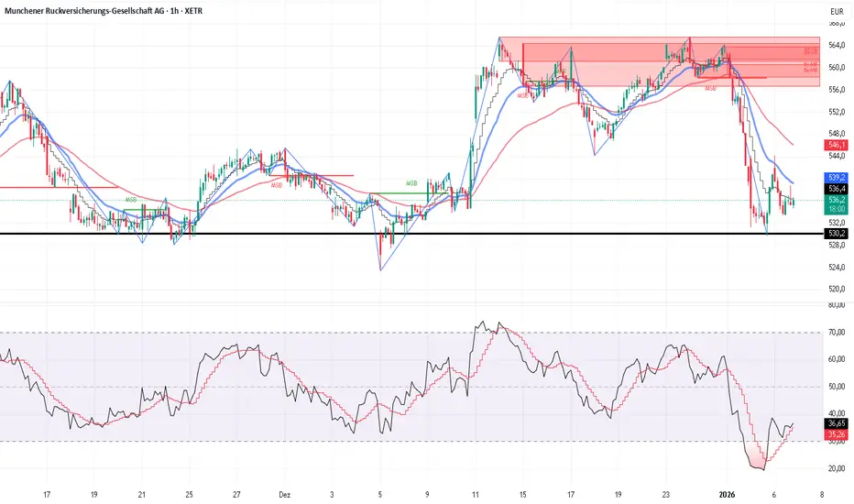Click the red 35,26 RSI average label

click(837, 434)
